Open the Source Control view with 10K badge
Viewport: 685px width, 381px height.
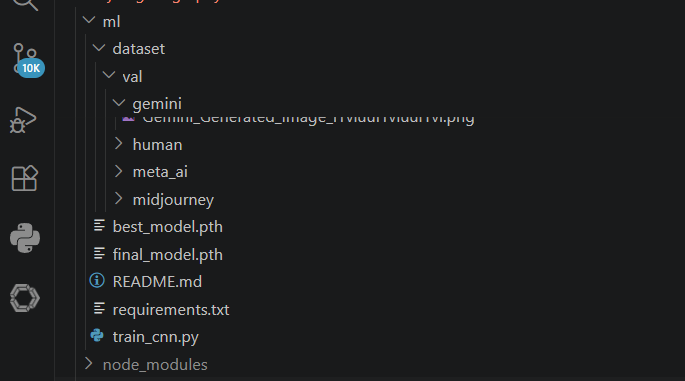[27, 60]
